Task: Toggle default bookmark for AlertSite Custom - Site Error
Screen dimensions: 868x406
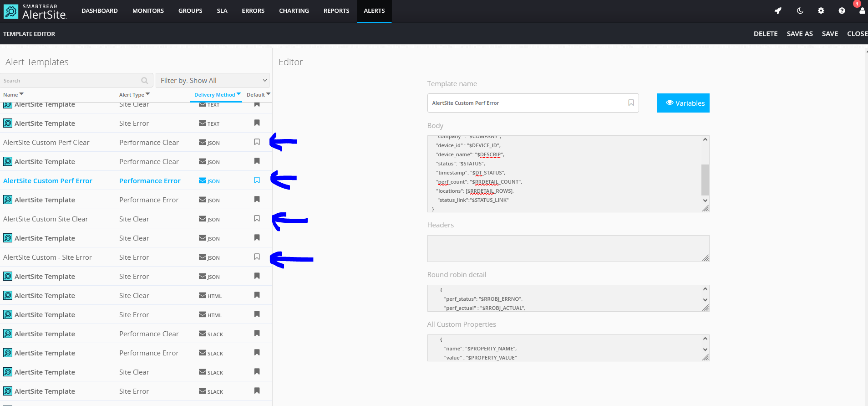Action: pos(257,257)
